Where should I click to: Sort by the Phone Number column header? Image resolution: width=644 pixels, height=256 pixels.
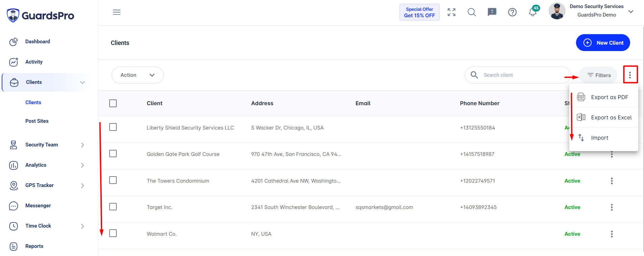[x=480, y=103]
